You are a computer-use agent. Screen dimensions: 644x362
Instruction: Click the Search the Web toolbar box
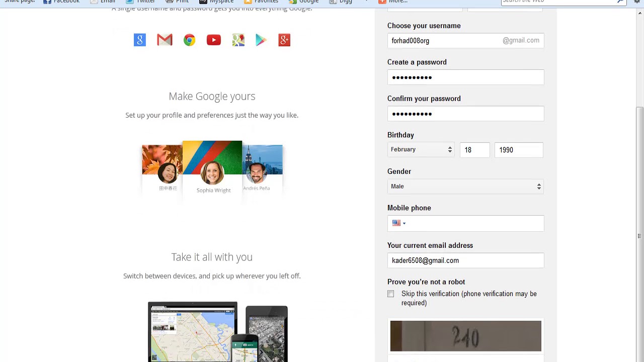pos(563,2)
